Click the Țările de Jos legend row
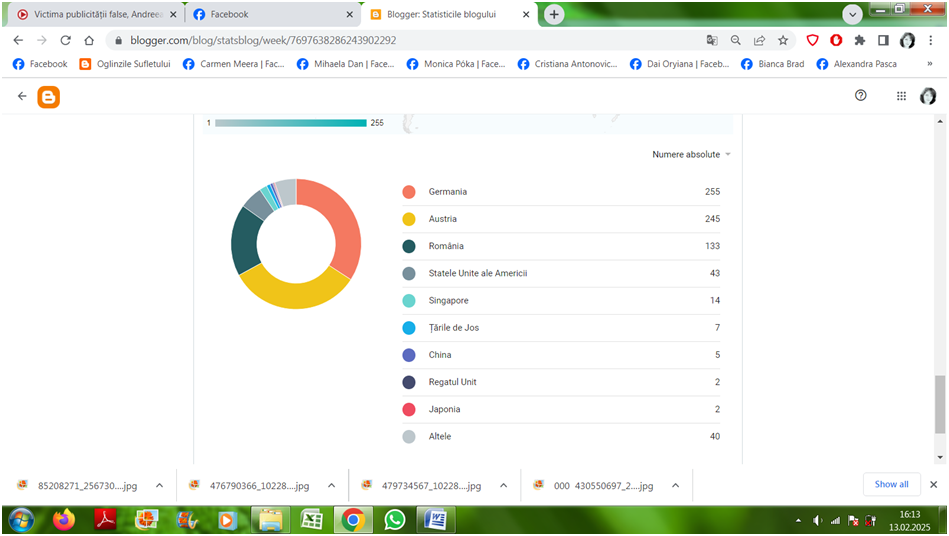 561,328
